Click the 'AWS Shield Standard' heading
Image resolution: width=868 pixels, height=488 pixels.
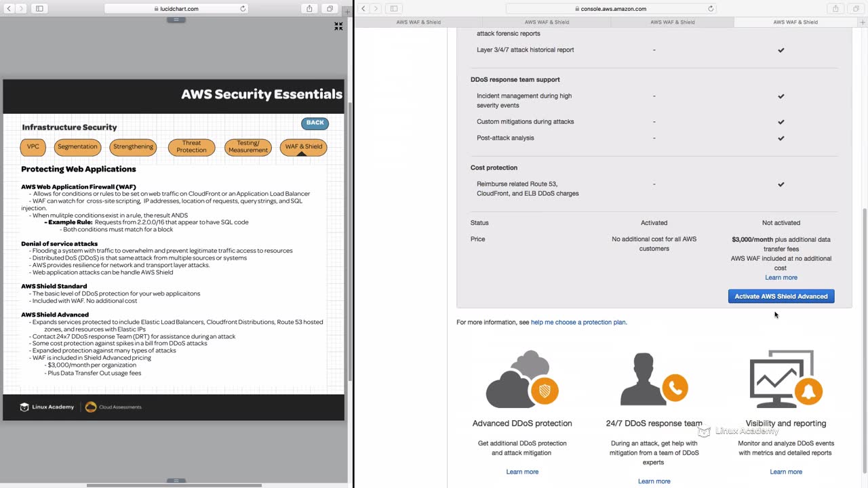54,286
